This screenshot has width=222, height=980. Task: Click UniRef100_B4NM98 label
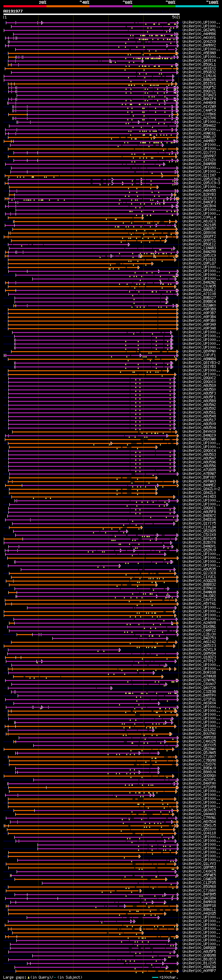tap(199, 164)
